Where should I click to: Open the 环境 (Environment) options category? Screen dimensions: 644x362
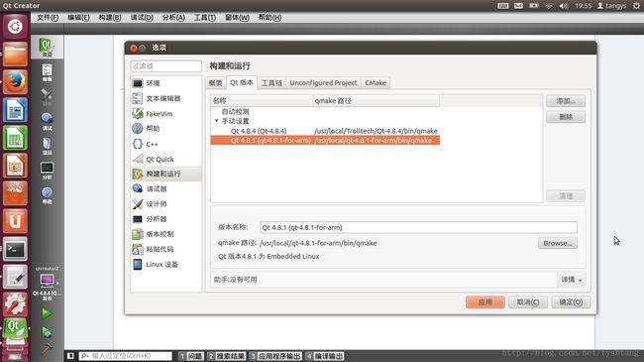[165, 83]
